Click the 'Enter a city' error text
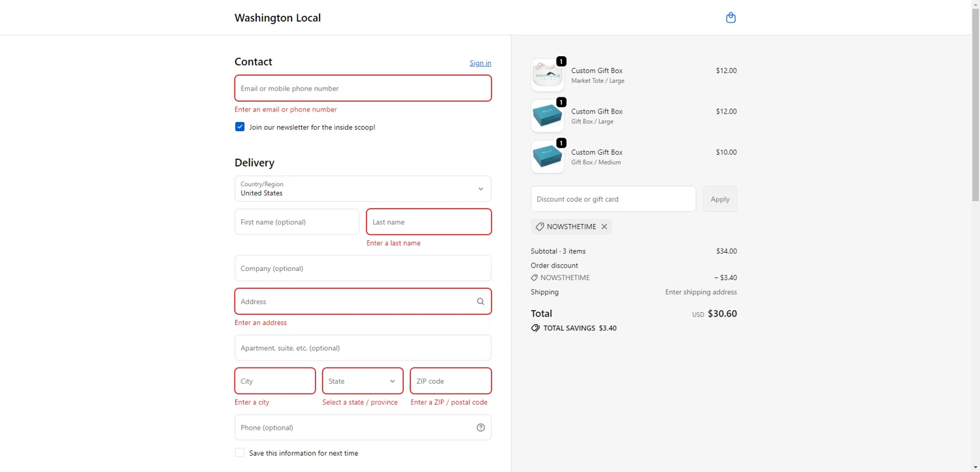980x472 pixels. click(252, 402)
